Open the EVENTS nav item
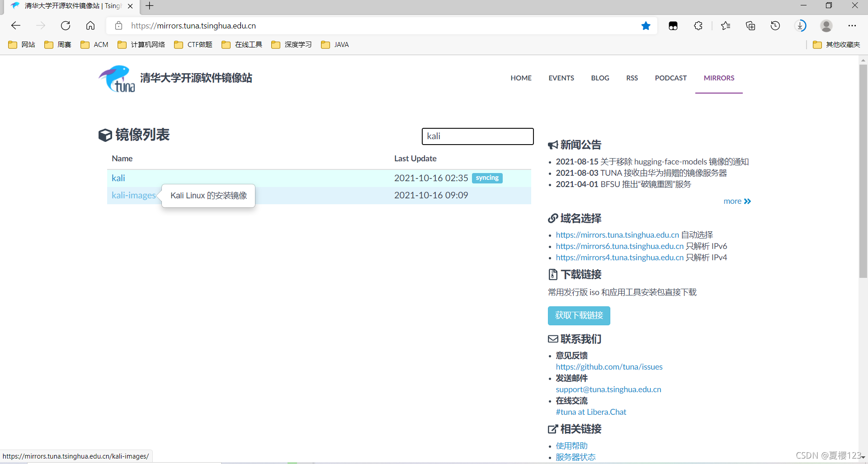The image size is (868, 464). (x=561, y=78)
